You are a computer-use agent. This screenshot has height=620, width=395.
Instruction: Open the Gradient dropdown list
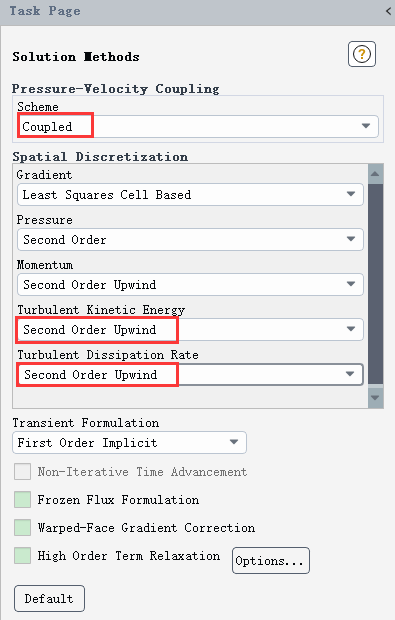(190, 195)
